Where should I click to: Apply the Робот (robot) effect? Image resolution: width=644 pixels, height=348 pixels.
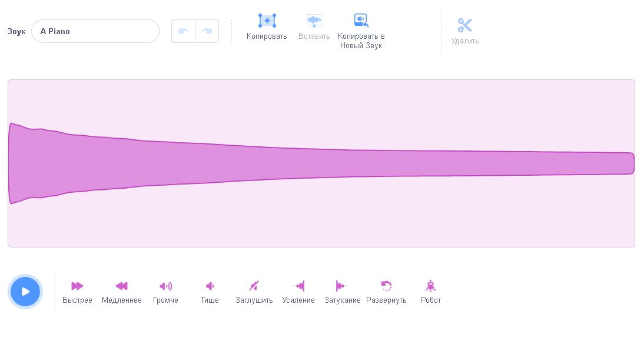(431, 286)
